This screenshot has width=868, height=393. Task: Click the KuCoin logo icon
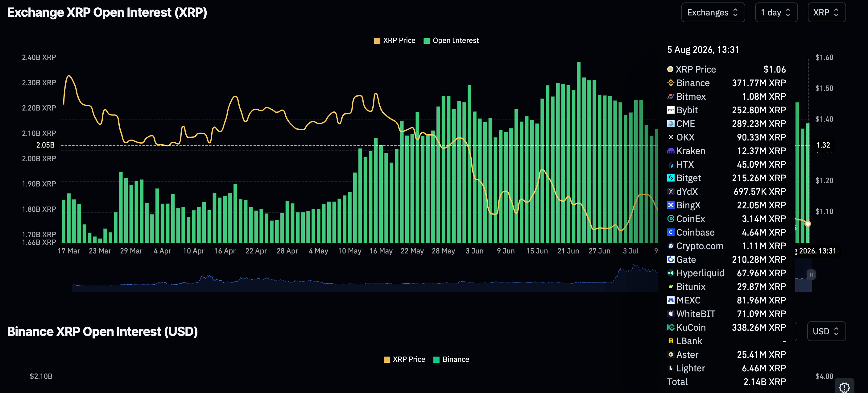[671, 328]
